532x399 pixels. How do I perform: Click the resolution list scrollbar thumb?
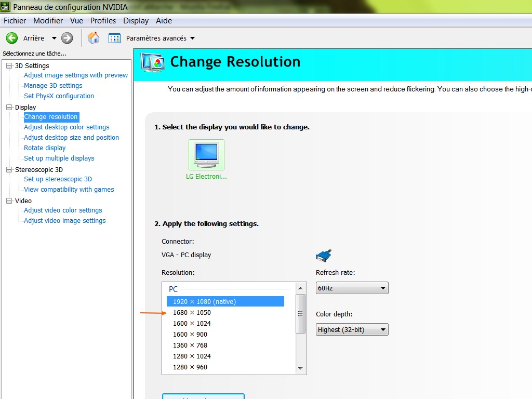[x=300, y=313]
